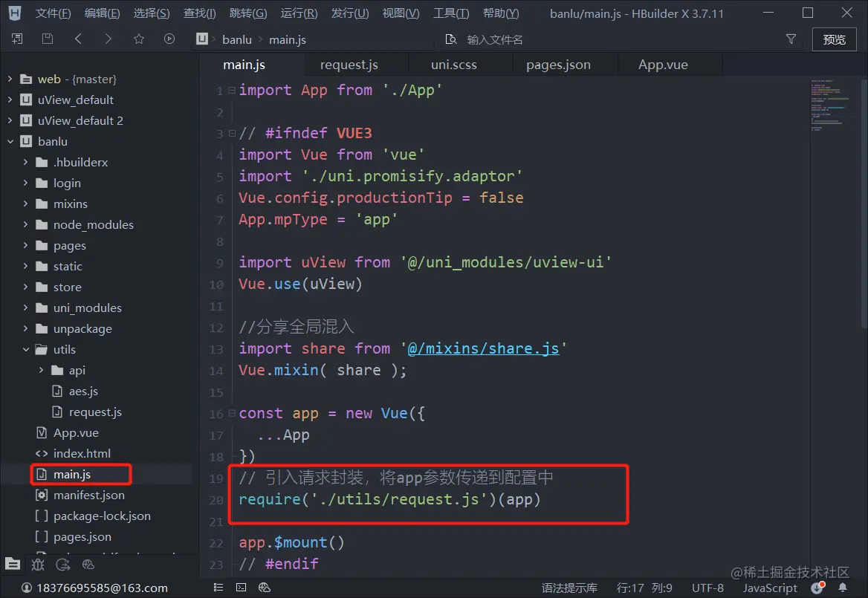
Task: Switch to the App.vue tab
Action: (x=663, y=65)
